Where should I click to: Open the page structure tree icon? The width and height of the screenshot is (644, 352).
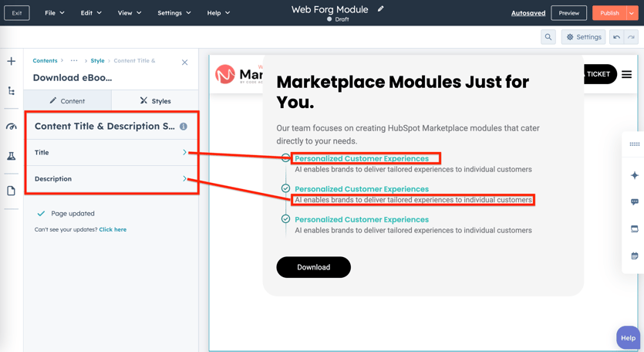pos(12,91)
